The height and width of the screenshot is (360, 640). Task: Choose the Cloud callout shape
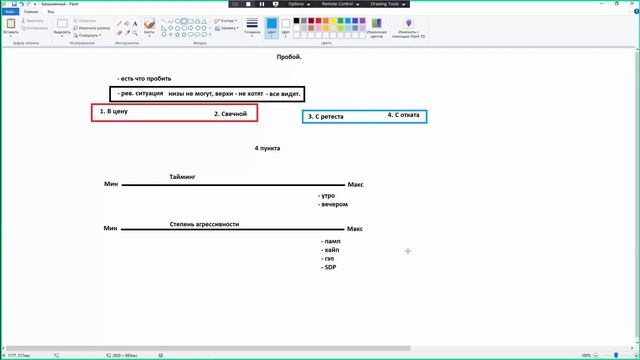(204, 35)
